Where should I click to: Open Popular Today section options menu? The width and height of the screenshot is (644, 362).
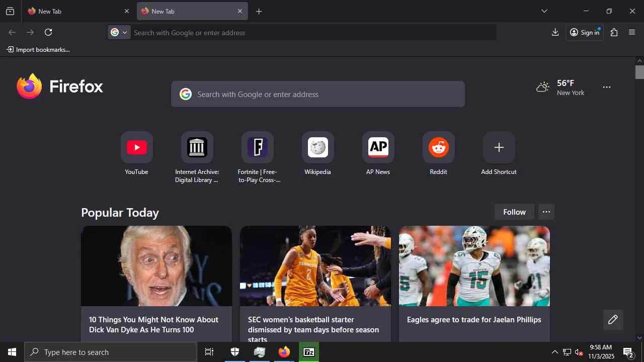click(546, 212)
